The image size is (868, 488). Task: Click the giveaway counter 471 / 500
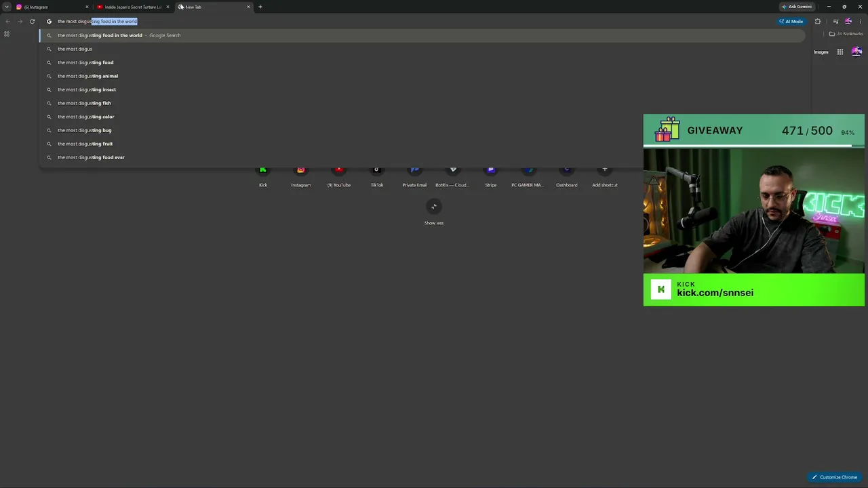pyautogui.click(x=807, y=131)
